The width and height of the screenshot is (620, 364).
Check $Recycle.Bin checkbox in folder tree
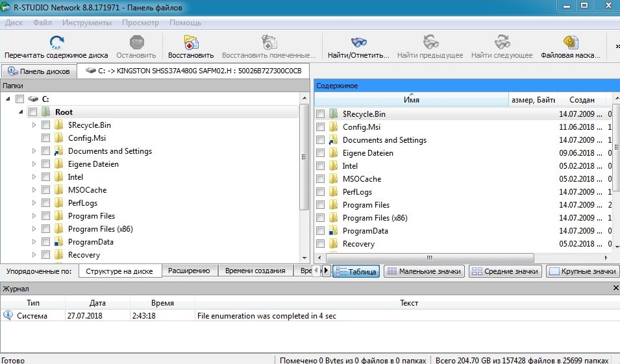coord(46,125)
